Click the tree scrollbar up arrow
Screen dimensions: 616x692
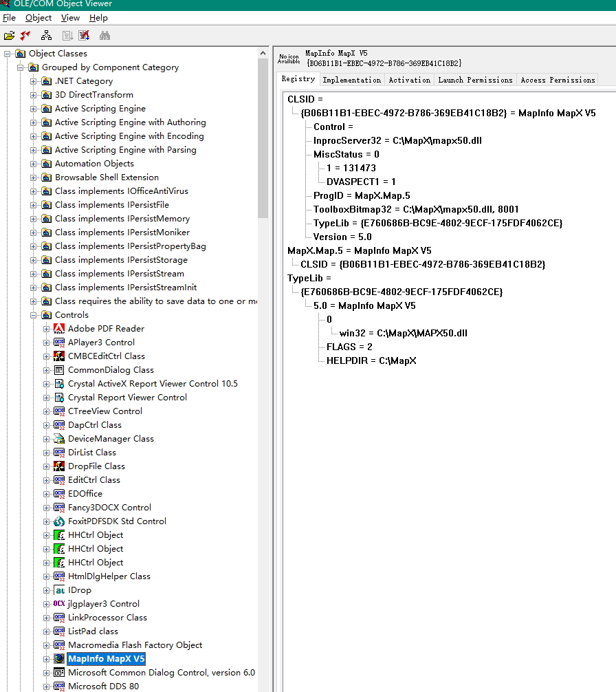point(263,53)
